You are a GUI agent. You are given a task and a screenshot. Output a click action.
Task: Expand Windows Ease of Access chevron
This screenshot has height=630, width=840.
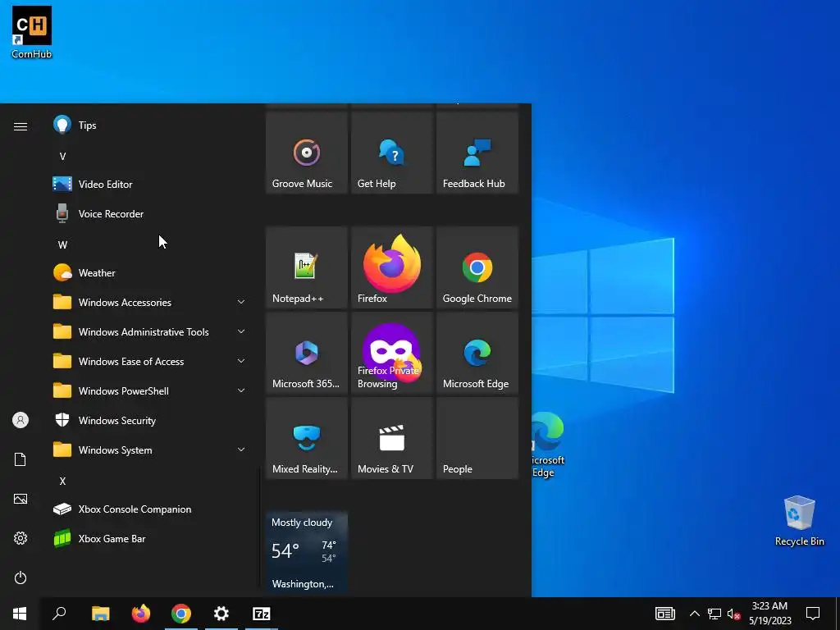(x=241, y=361)
